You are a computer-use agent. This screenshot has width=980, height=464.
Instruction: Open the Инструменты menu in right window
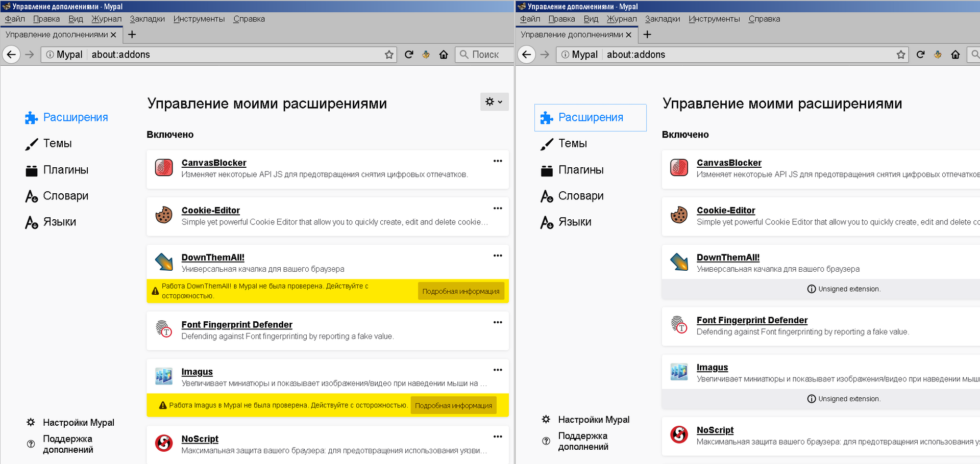click(714, 19)
